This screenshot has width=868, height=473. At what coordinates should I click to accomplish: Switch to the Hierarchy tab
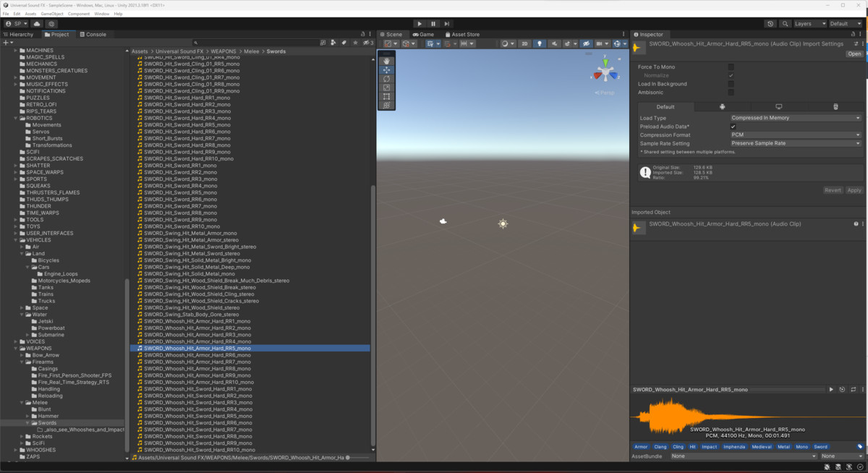19,34
